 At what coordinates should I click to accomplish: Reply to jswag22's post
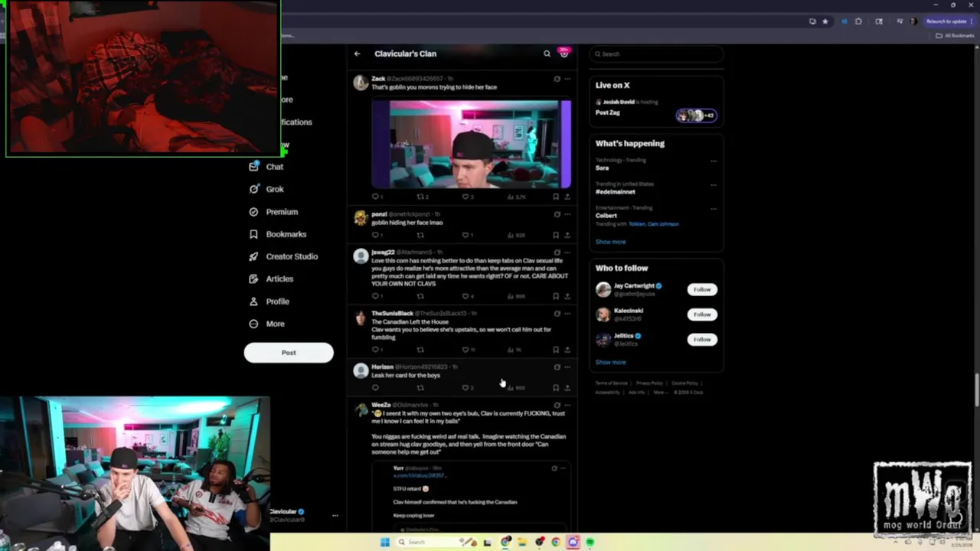pos(376,296)
